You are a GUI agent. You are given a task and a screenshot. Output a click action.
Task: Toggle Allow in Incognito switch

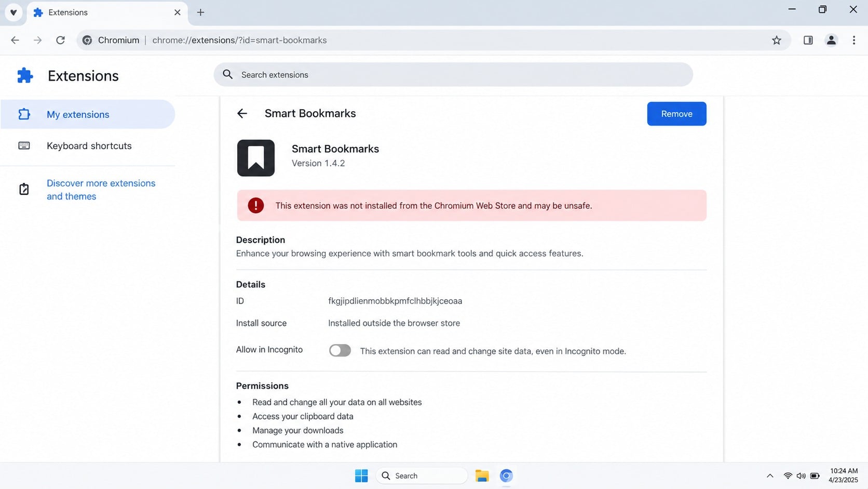point(340,351)
